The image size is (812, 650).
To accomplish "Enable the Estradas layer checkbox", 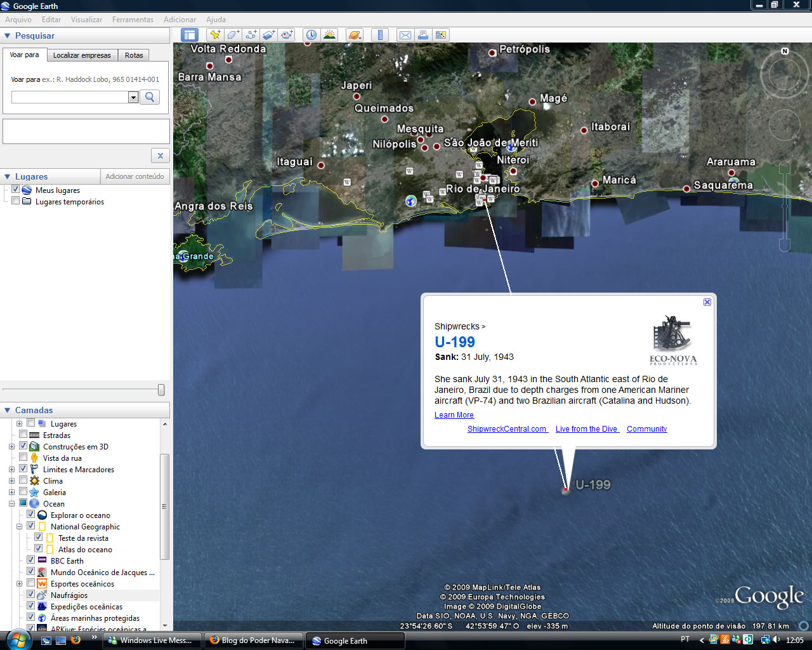I will point(23,434).
